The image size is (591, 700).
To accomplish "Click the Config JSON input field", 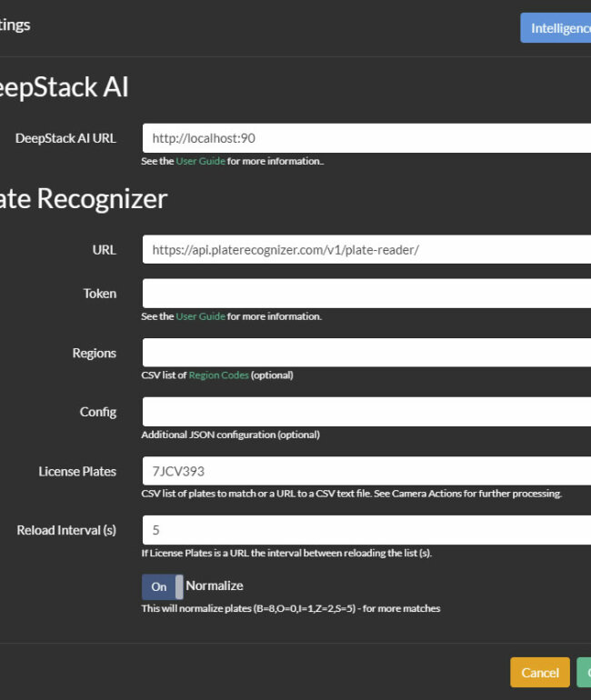I will [366, 412].
